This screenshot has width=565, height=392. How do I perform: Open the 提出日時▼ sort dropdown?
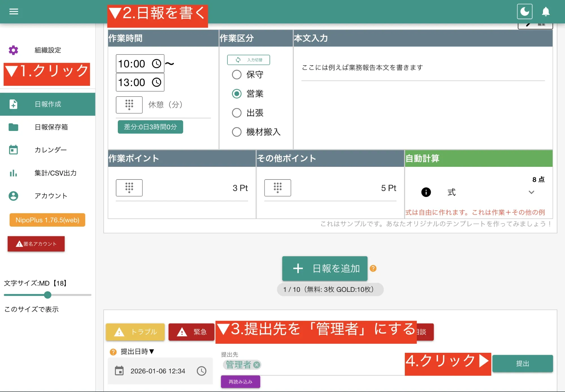point(137,352)
